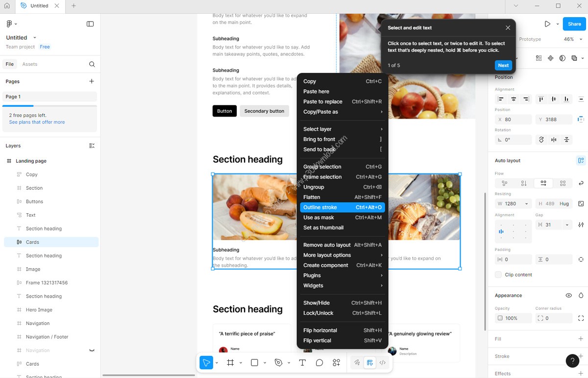Choose Outline stroke from context menu
The height and width of the screenshot is (378, 588).
coord(343,207)
